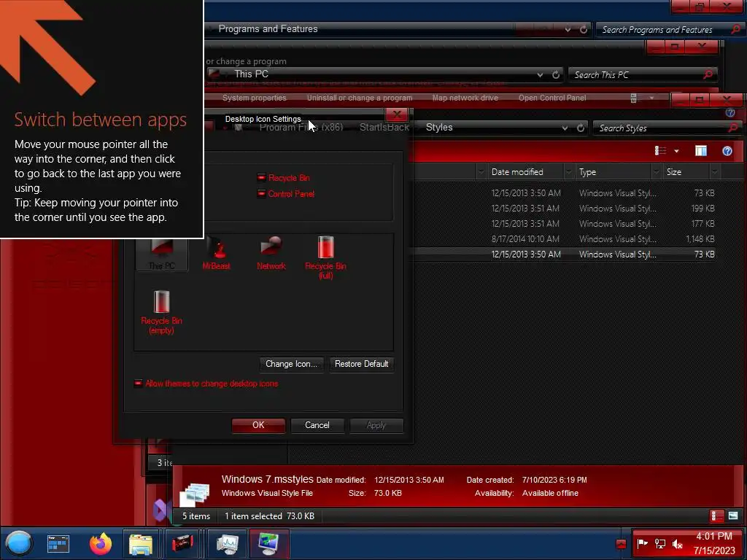Viewport: 747px width, 560px height.
Task: Select the MrBeast user icon preview
Action: [x=216, y=253]
